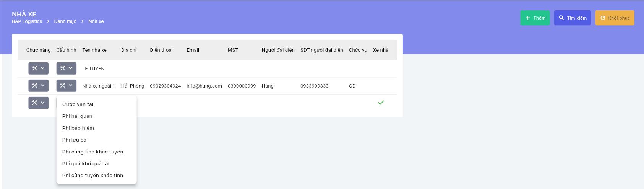
Task: Open Danh mục breadcrumb link
Action: [x=65, y=21]
